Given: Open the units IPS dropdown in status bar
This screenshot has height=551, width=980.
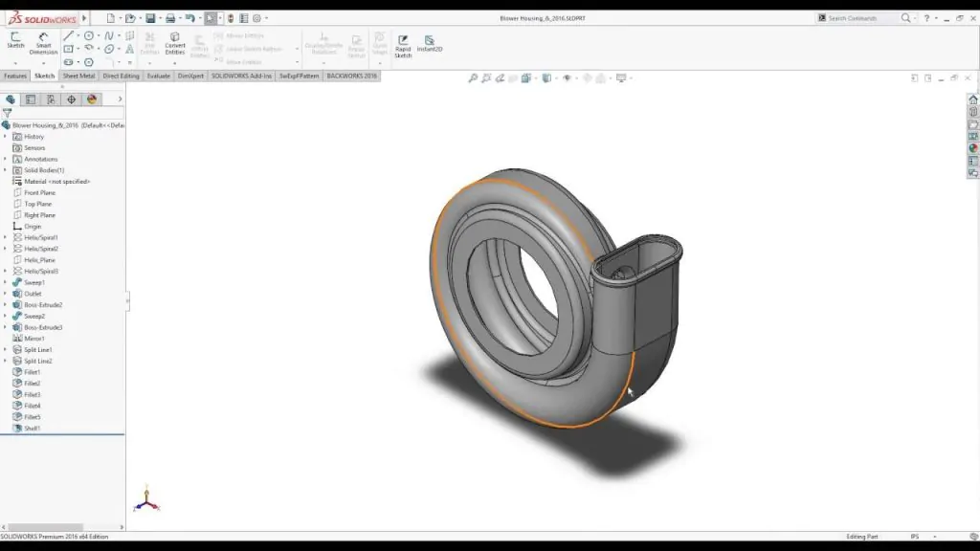Looking at the screenshot, I should pyautogui.click(x=934, y=537).
